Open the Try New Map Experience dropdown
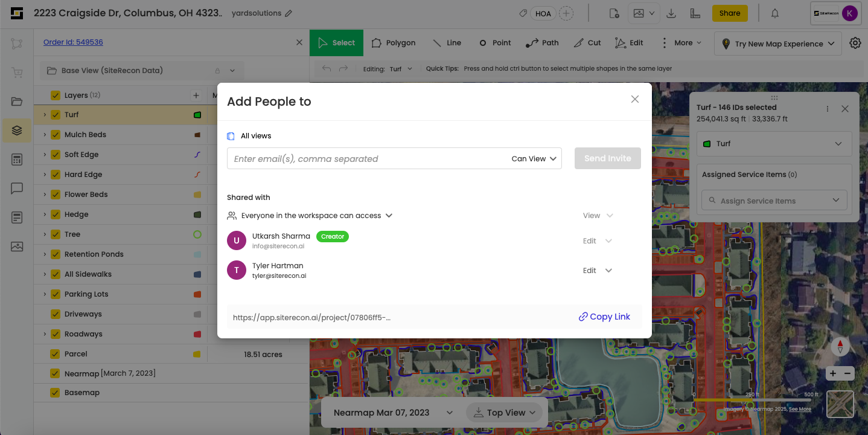This screenshot has width=868, height=435. [778, 43]
